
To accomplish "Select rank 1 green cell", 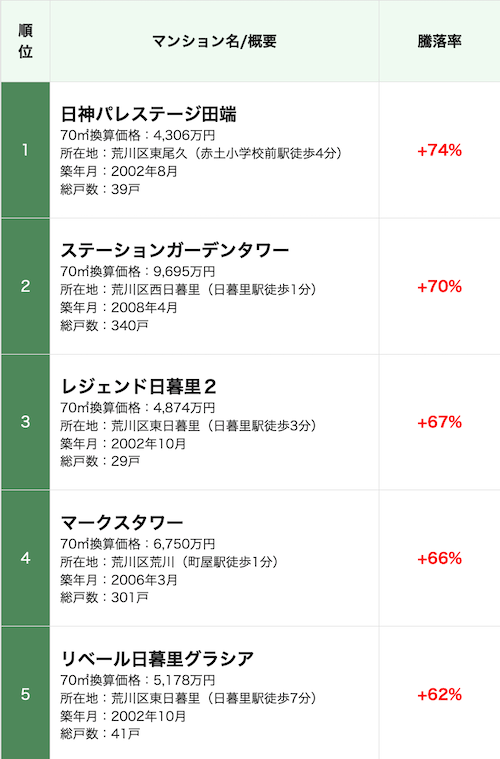I will coord(25,150).
